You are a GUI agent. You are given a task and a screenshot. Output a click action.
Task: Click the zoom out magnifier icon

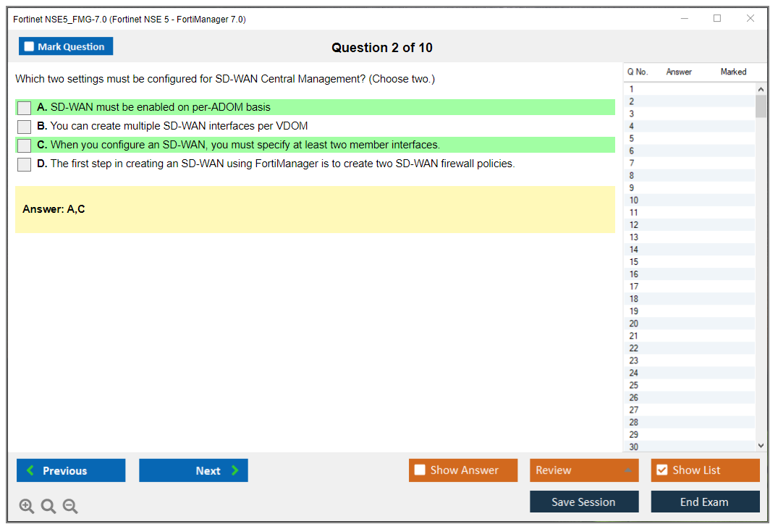click(x=70, y=507)
